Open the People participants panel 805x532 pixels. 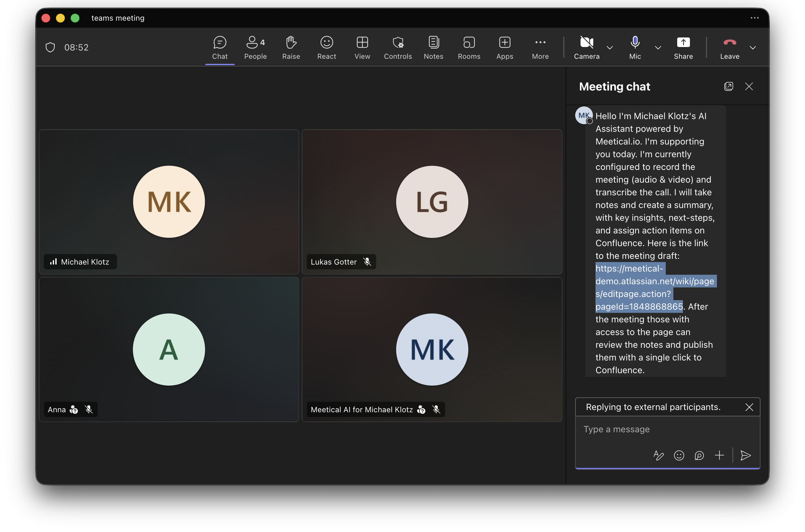[x=255, y=48]
